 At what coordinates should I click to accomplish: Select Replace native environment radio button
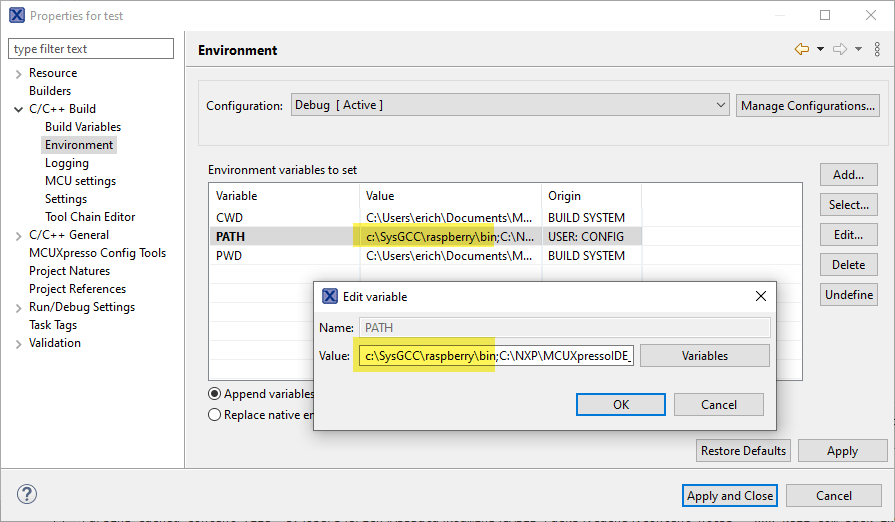(215, 415)
